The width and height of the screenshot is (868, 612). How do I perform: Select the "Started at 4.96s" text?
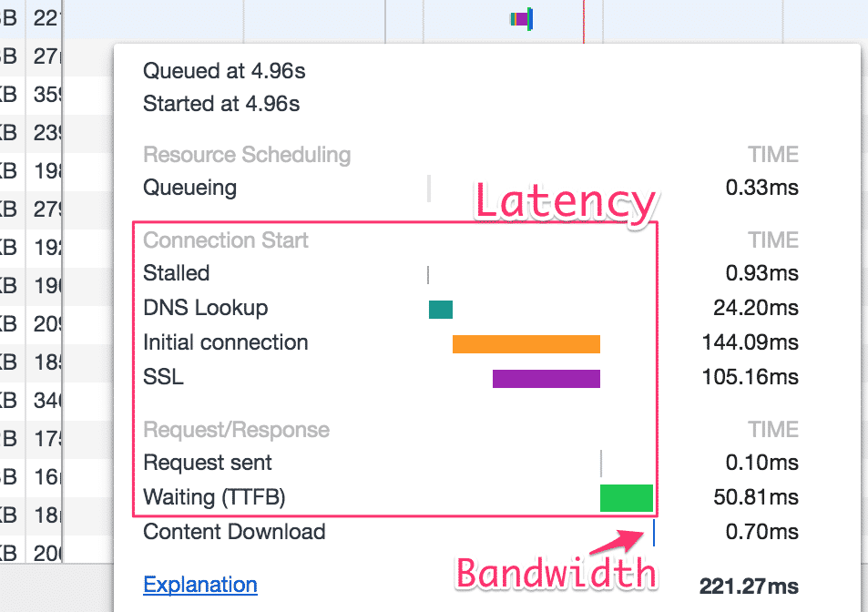click(221, 104)
